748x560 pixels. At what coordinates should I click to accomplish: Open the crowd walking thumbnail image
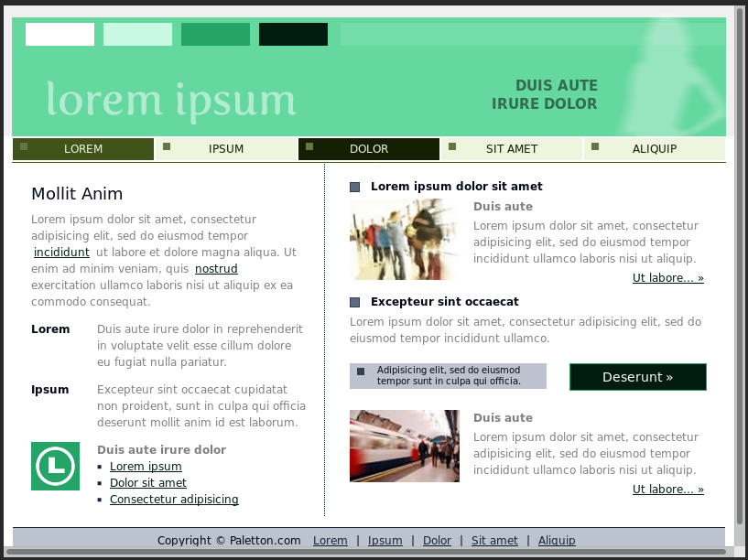pyautogui.click(x=404, y=240)
